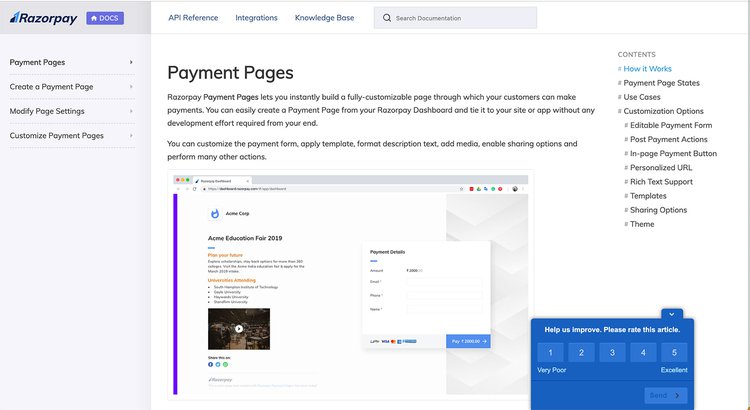Viewport: 750px width, 410px height.
Task: Click the Twitter share icon in the demo page
Action: coord(218,365)
